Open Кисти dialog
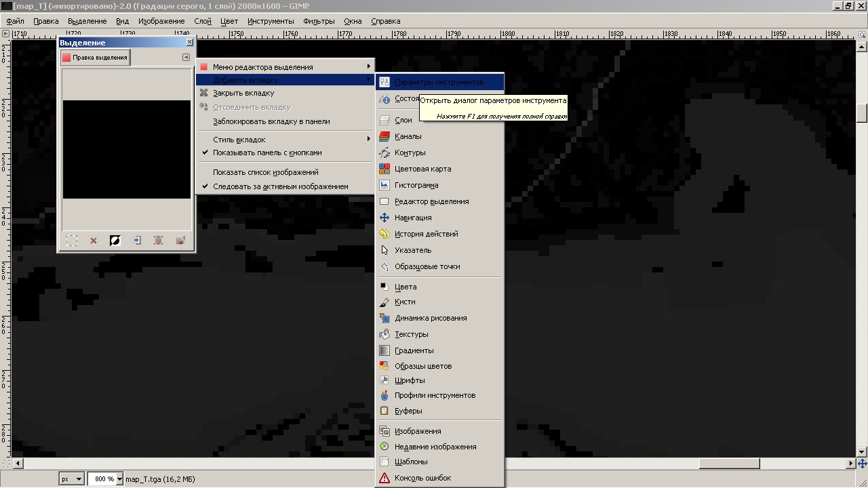Viewport: 868px width, 488px height. pos(440,302)
